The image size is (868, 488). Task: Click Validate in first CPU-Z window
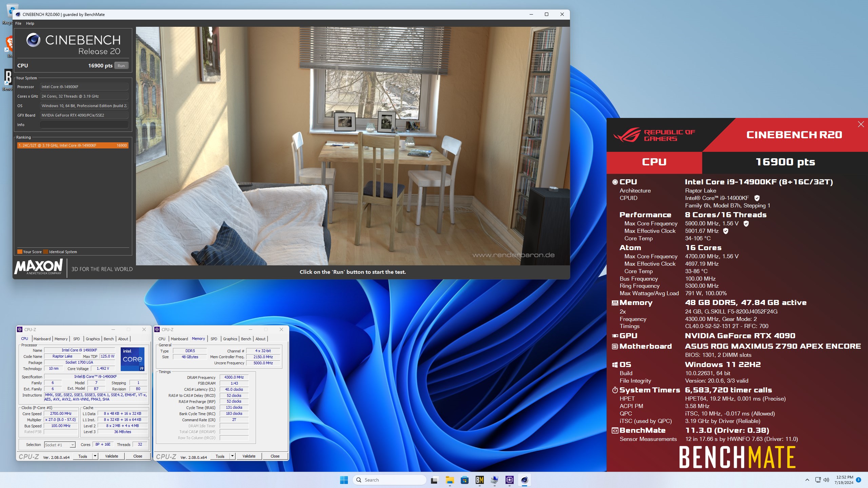coord(112,456)
